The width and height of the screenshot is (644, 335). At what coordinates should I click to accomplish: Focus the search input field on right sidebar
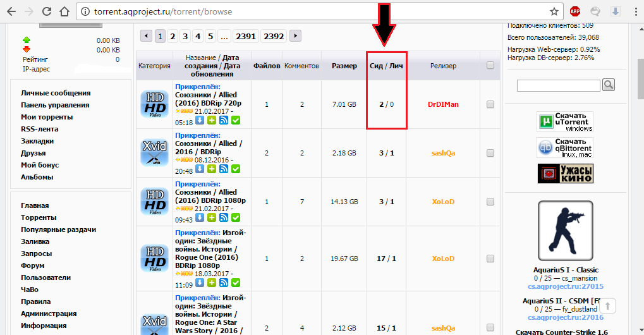click(x=558, y=85)
